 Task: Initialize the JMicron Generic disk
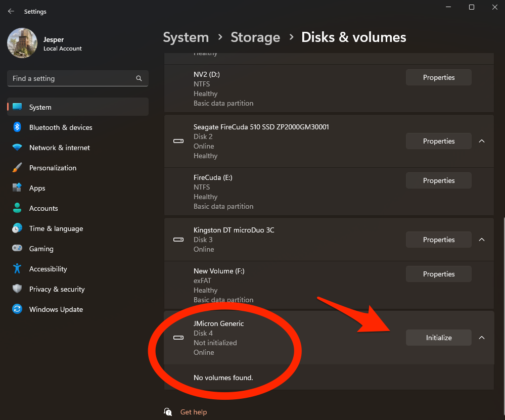439,338
